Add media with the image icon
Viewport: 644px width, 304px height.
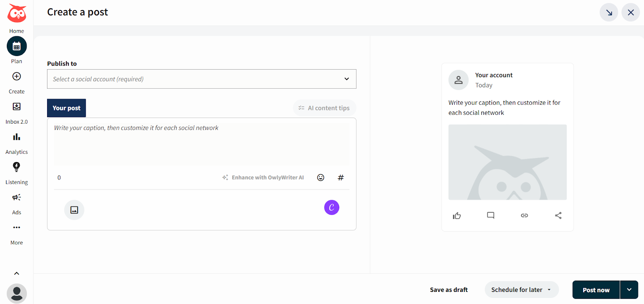pyautogui.click(x=74, y=210)
